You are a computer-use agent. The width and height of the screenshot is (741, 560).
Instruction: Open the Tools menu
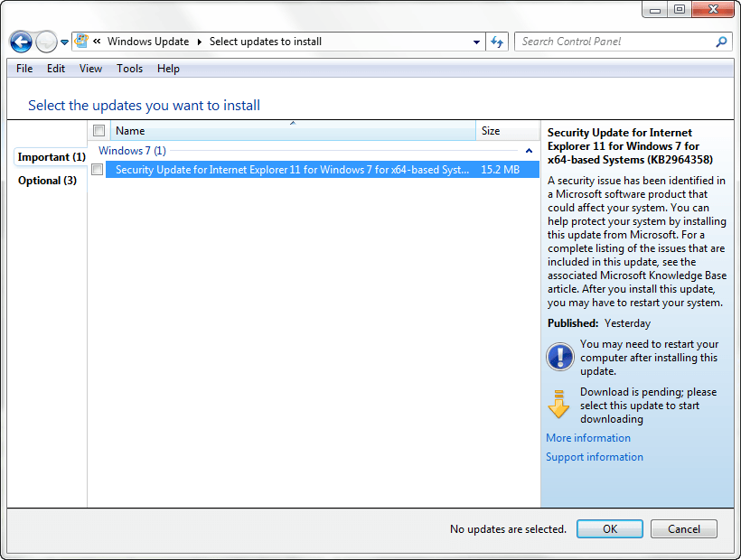(x=129, y=69)
